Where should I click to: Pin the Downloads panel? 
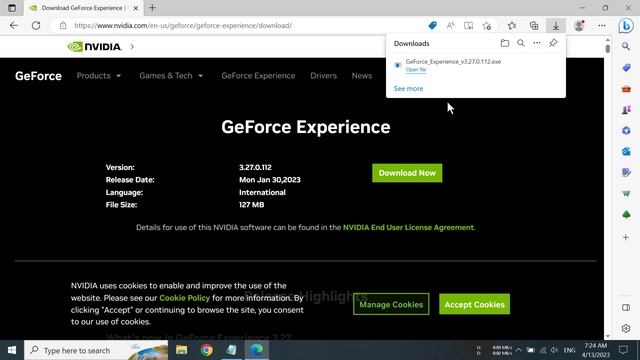tap(553, 43)
